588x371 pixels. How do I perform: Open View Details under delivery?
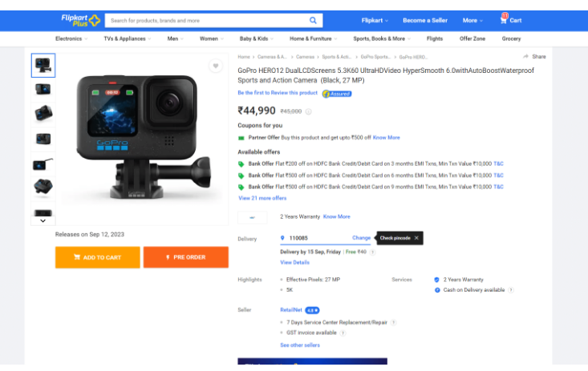tap(294, 263)
